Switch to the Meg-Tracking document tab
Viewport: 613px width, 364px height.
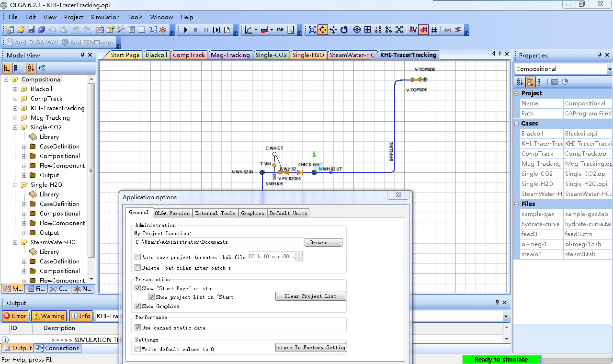point(230,55)
